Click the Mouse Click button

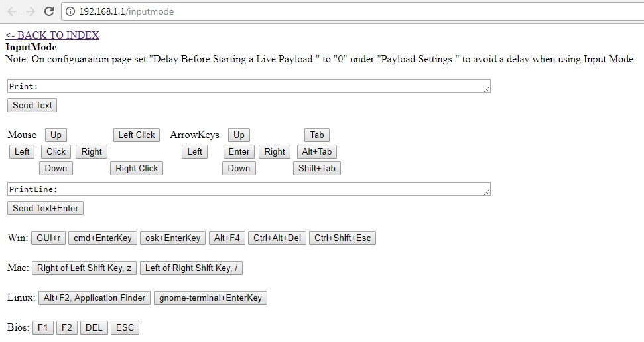tap(56, 151)
